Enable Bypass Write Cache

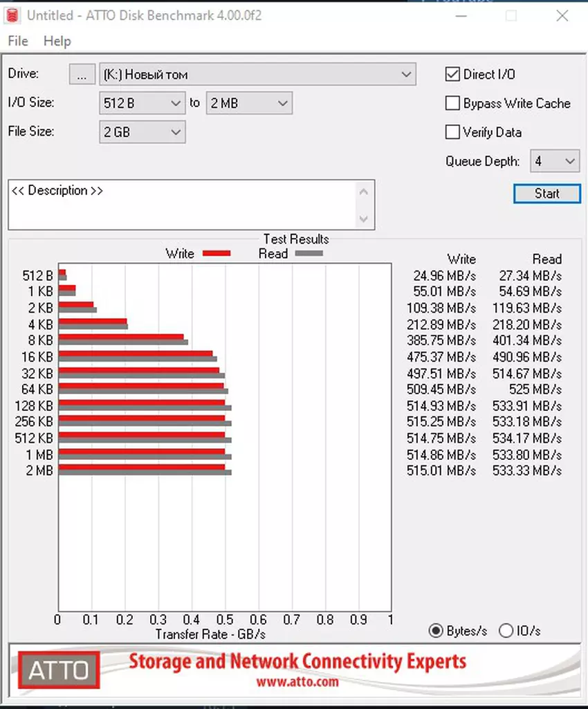(453, 104)
